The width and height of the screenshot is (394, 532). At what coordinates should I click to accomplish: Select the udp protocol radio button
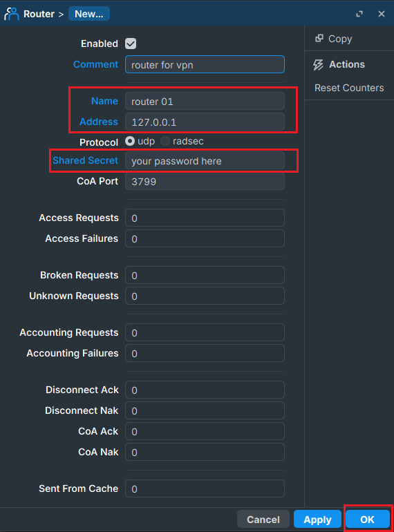[130, 141]
